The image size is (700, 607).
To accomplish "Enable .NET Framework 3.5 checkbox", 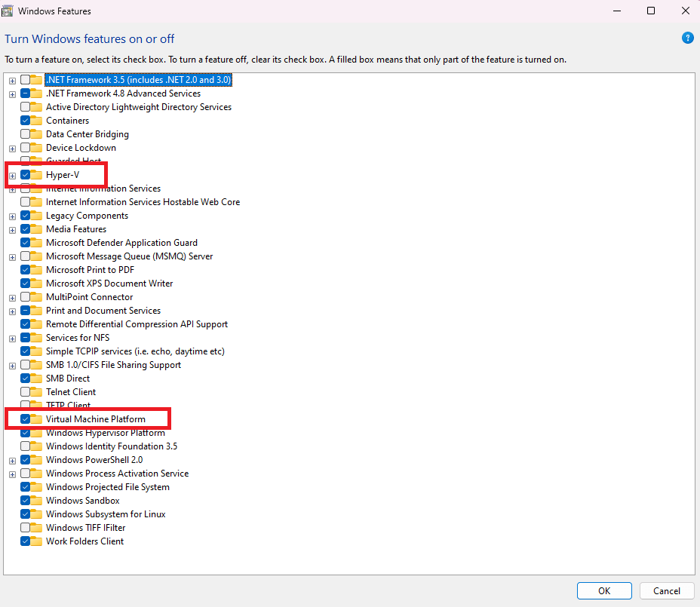I will point(26,80).
